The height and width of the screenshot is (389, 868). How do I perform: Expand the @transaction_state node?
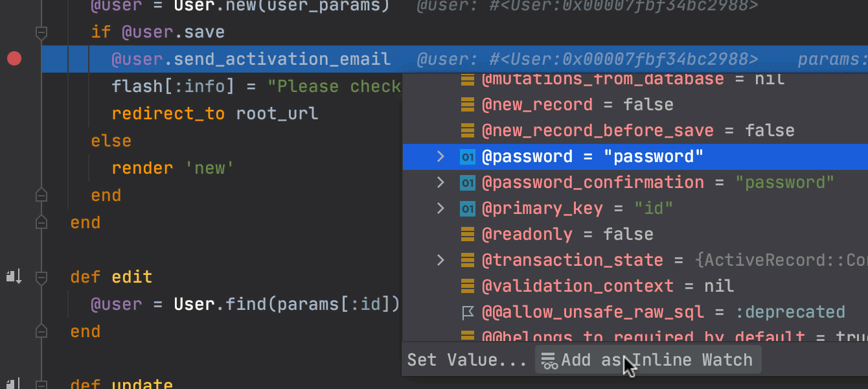tap(440, 260)
